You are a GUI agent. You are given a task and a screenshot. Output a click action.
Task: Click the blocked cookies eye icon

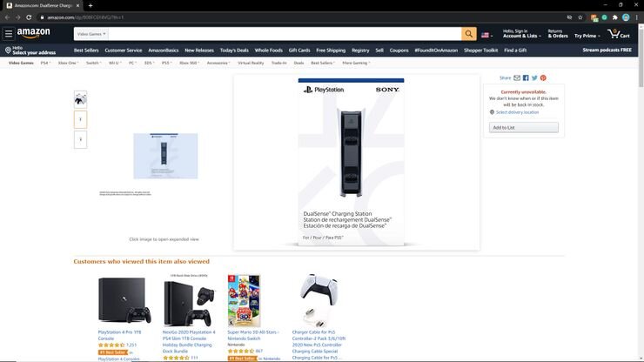[569, 17]
